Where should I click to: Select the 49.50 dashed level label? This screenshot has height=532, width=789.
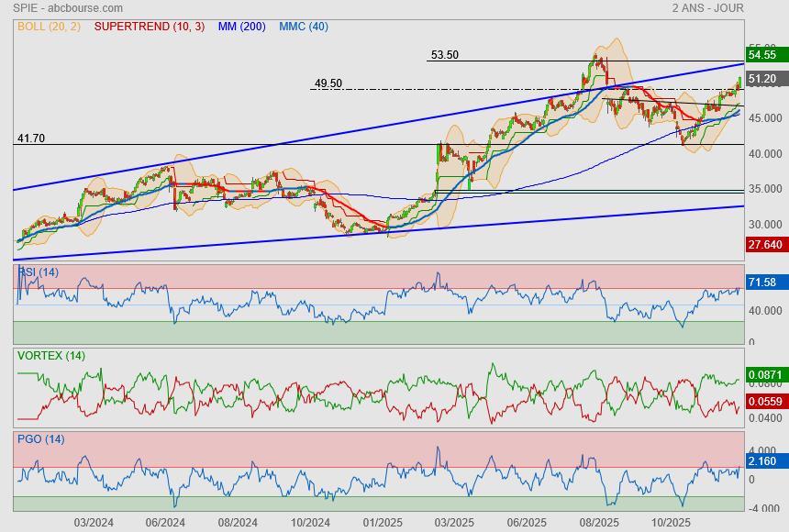point(328,83)
